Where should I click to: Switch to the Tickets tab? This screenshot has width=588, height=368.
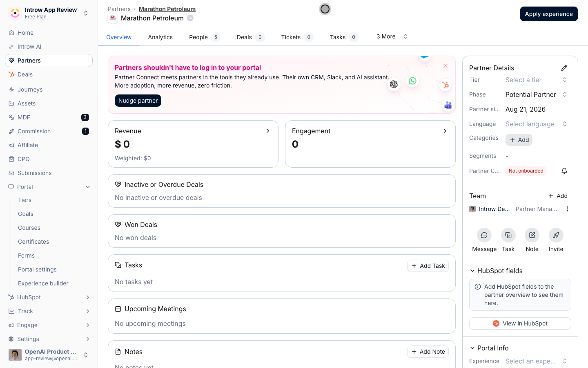297,37
